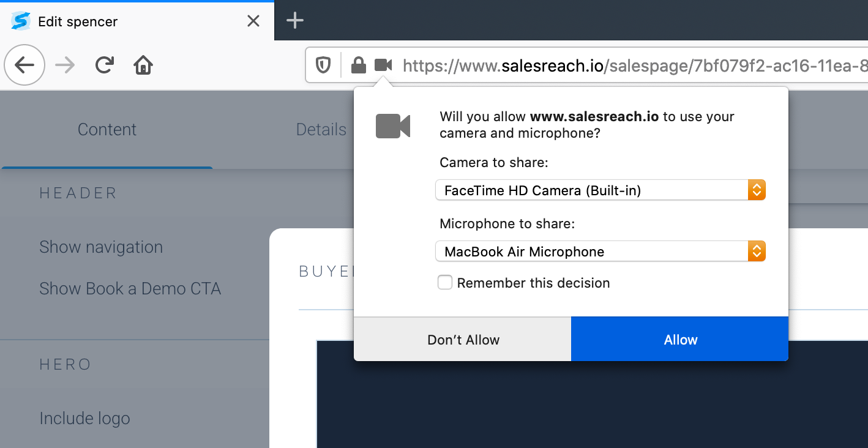
Task: Navigate back using the back arrow
Action: pyautogui.click(x=24, y=64)
